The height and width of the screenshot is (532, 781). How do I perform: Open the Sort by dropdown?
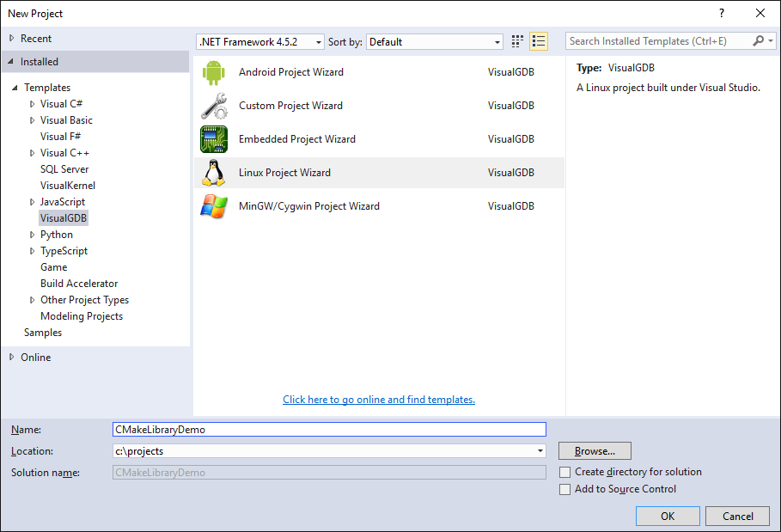point(497,41)
